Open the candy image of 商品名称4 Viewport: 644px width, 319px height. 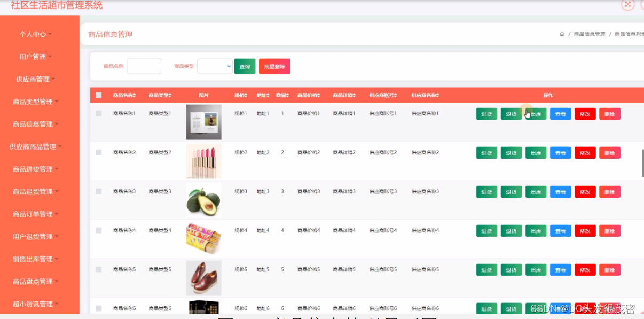click(x=203, y=239)
